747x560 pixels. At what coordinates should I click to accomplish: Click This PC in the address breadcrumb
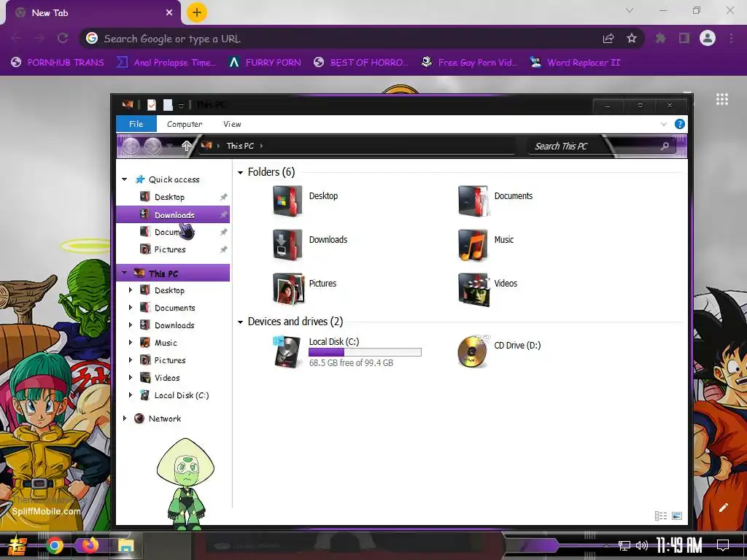tap(239, 146)
